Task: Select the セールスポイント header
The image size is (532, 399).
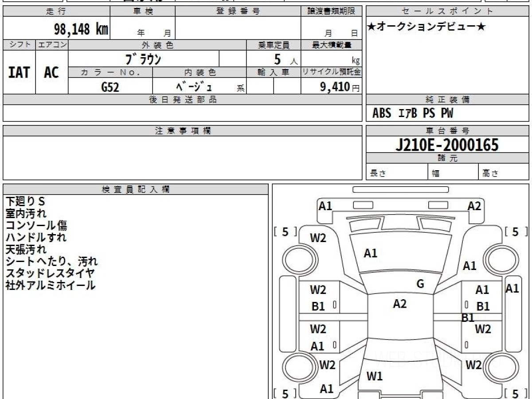Action: click(x=447, y=12)
